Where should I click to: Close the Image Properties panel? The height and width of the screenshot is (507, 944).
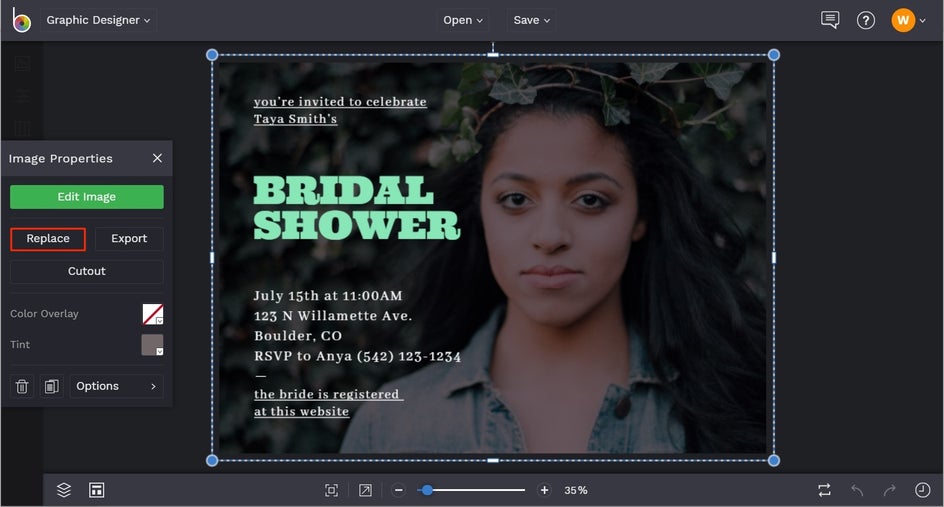coord(157,158)
